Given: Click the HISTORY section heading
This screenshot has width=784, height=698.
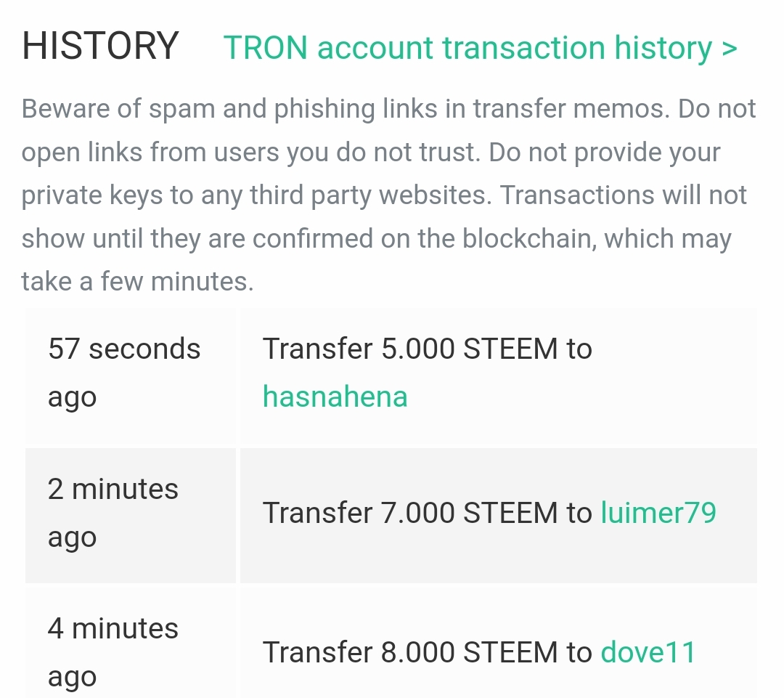Looking at the screenshot, I should (100, 46).
